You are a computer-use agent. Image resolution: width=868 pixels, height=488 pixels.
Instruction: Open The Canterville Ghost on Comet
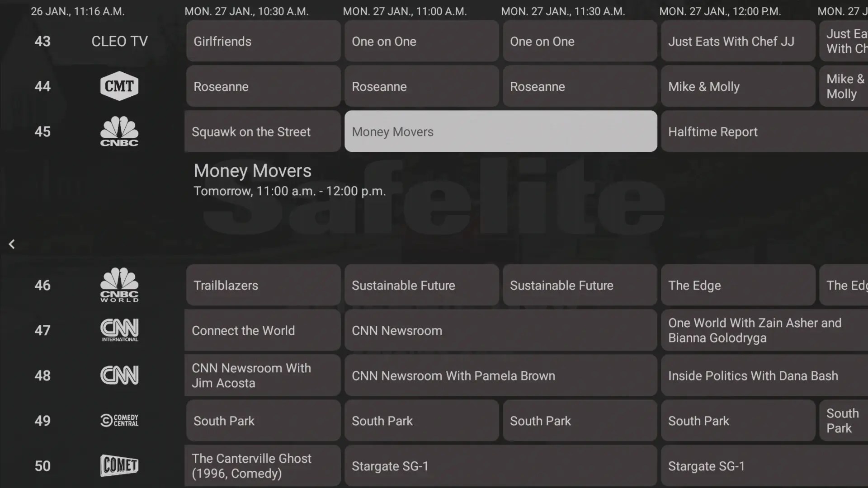(263, 466)
